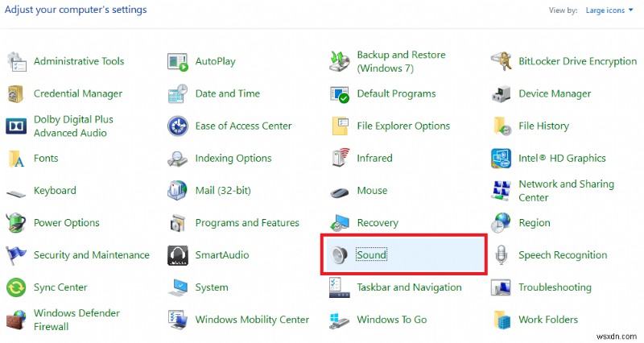Open the View by Large icons dropdown
This screenshot has height=343, width=644.
pos(609,10)
